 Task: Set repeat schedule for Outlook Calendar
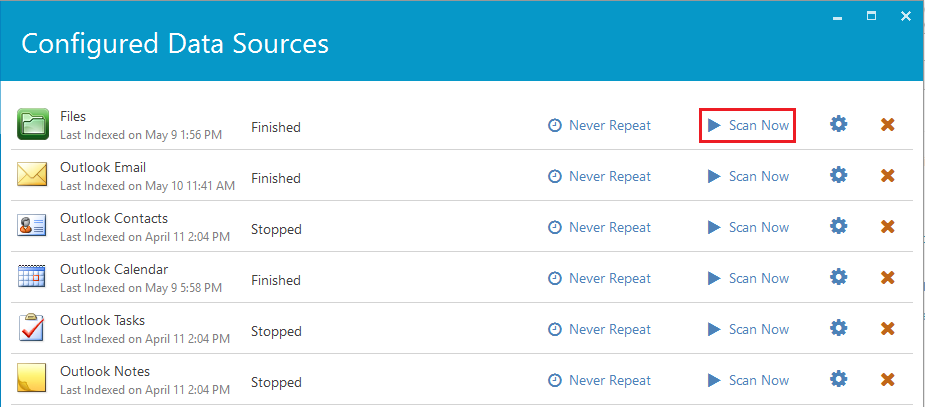[x=599, y=278]
